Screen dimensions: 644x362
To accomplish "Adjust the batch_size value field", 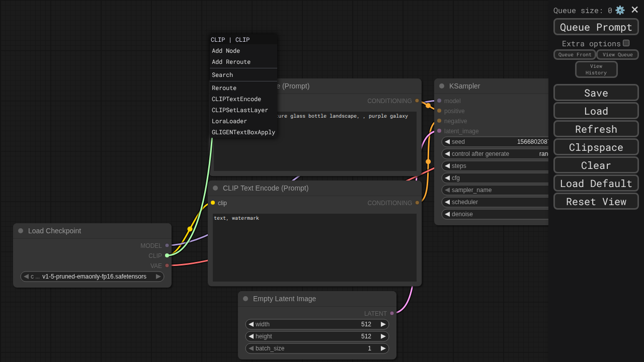I will [317, 348].
